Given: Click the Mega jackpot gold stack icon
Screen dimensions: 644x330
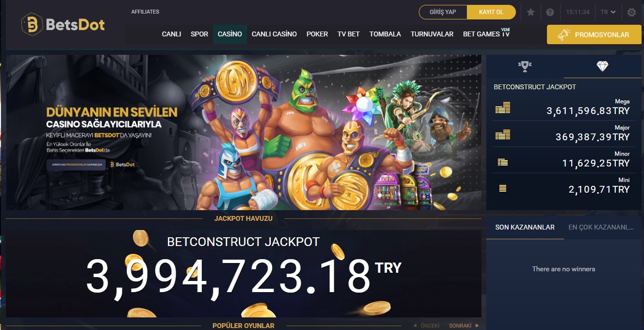Looking at the screenshot, I should pyautogui.click(x=503, y=108).
